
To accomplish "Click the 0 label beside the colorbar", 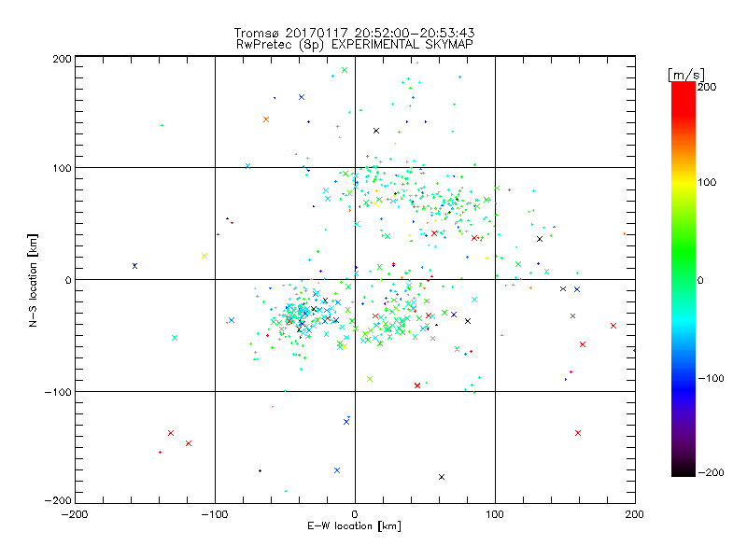I will tap(699, 280).
